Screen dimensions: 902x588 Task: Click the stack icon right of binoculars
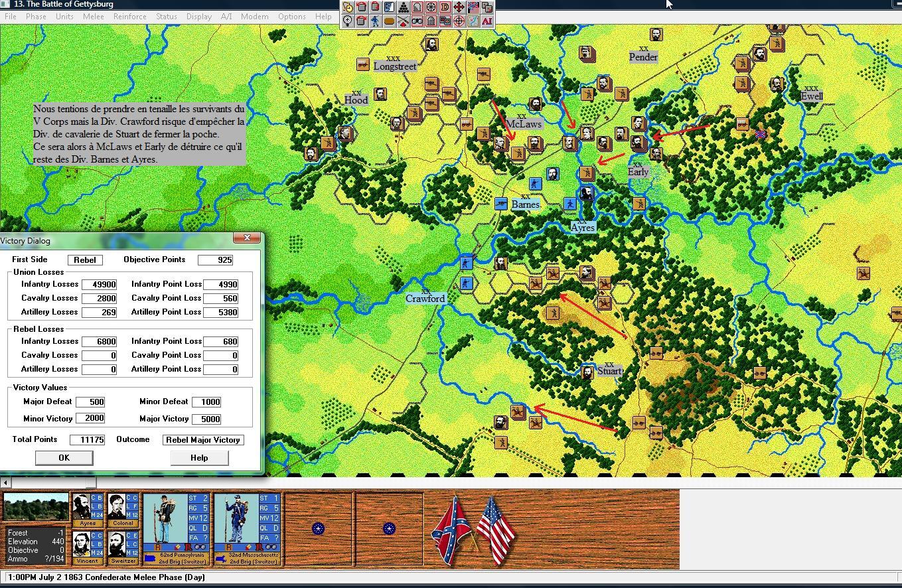[x=431, y=21]
